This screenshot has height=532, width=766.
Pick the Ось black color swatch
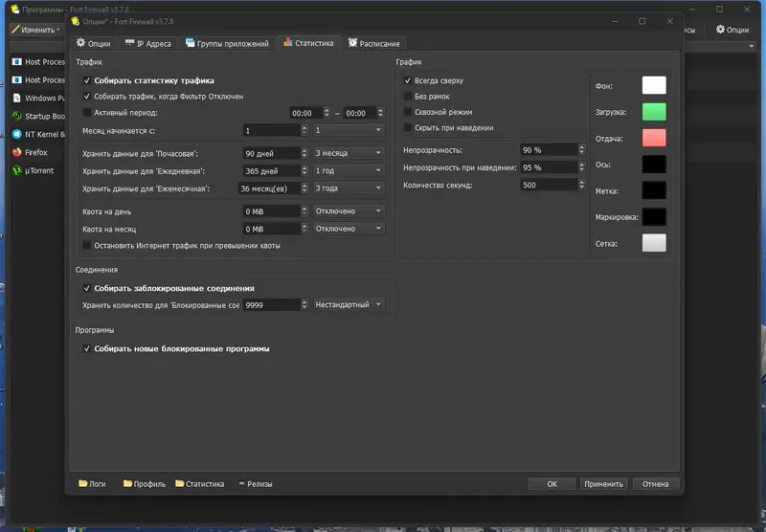(654, 165)
